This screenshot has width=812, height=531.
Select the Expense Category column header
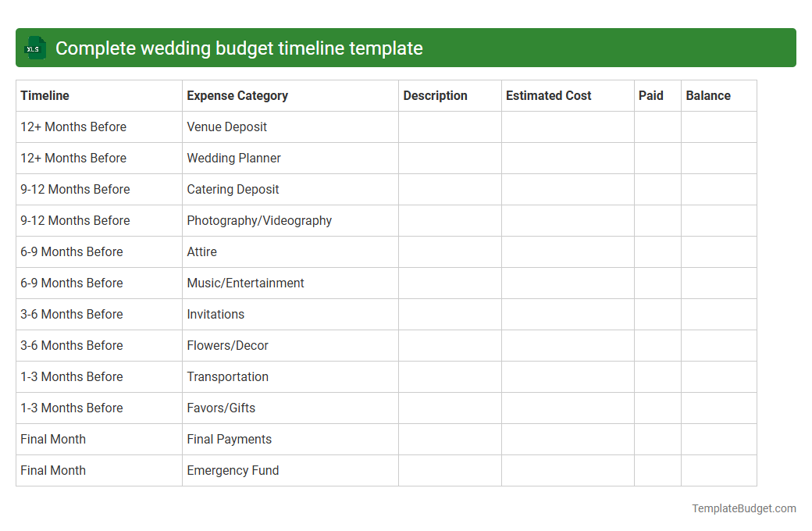tap(237, 95)
